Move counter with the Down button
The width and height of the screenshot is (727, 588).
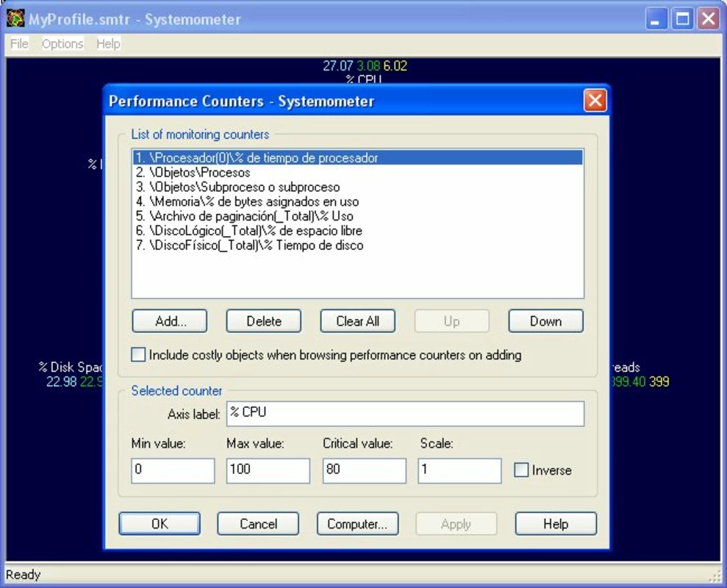point(546,321)
